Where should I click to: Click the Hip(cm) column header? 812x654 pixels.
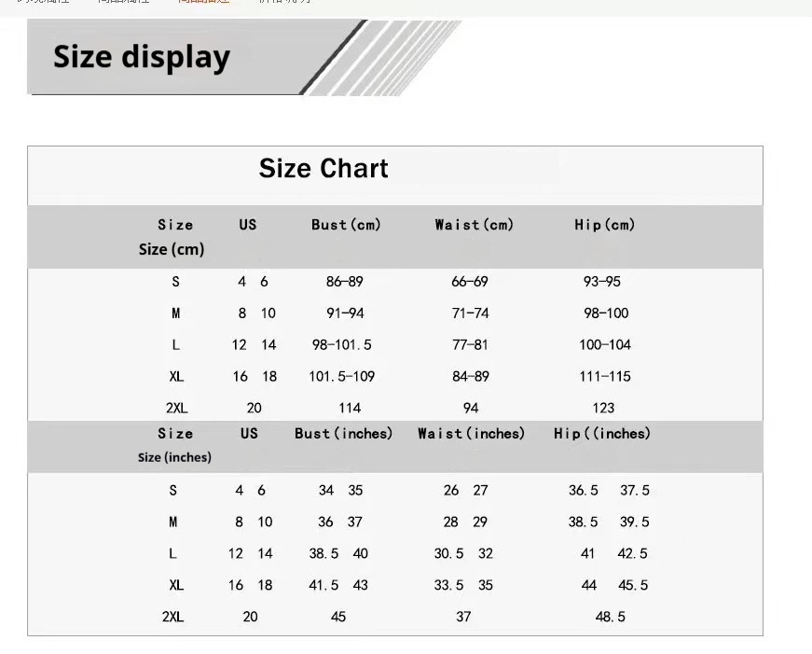(604, 225)
